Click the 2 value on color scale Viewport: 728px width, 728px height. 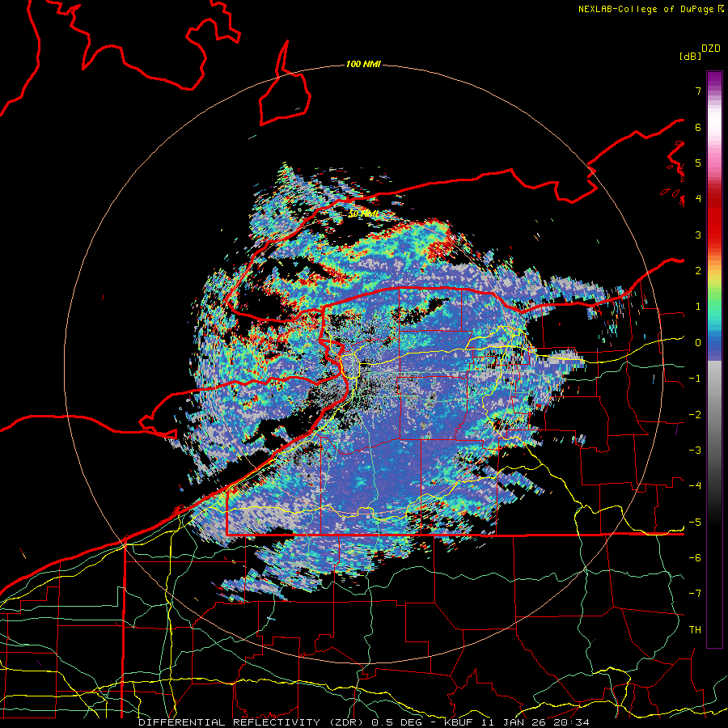(698, 271)
